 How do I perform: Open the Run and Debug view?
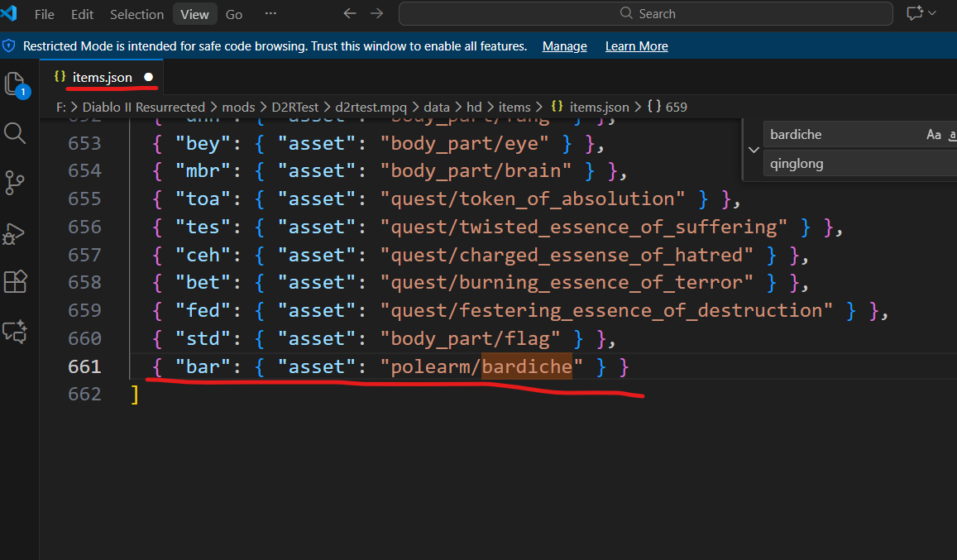[15, 233]
